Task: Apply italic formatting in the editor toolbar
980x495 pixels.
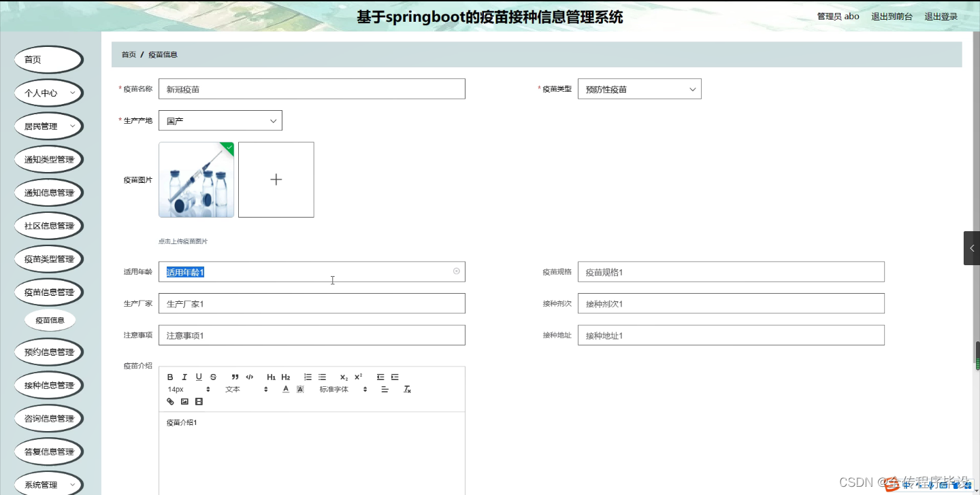Action: (184, 377)
